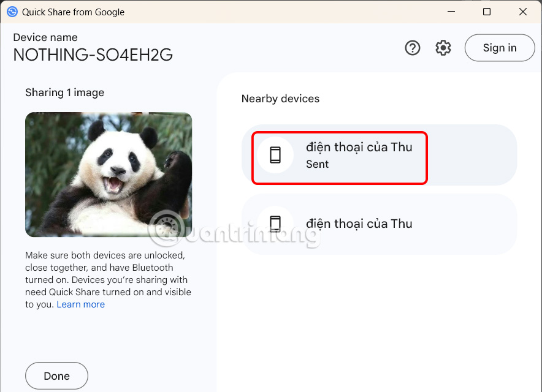The image size is (542, 392).
Task: Click the panda image preview
Action: coord(108,174)
